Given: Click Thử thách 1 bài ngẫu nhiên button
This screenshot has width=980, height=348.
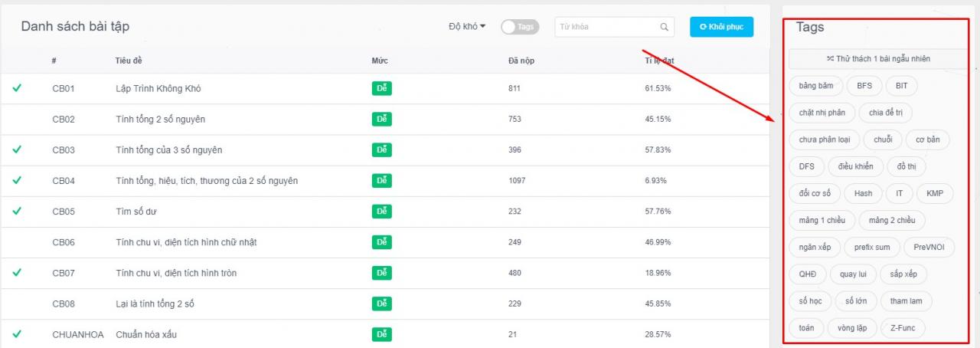Looking at the screenshot, I should [877, 58].
